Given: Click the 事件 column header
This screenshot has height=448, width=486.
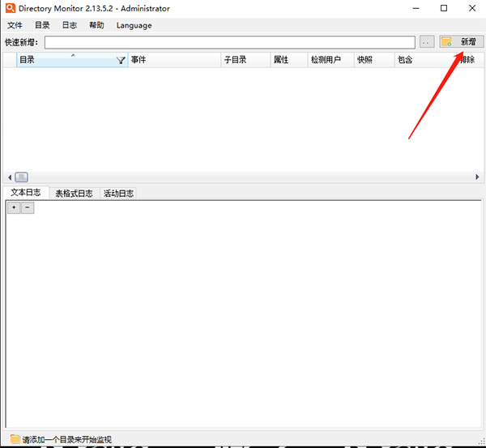Looking at the screenshot, I should 174,59.
